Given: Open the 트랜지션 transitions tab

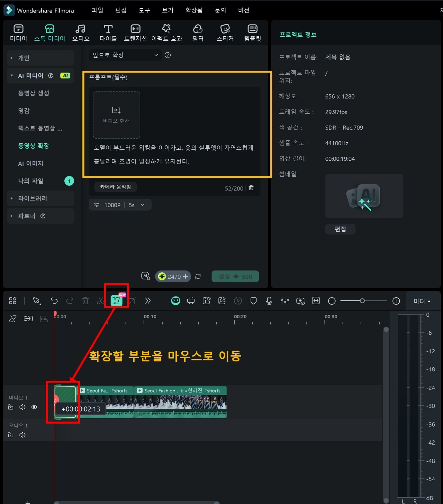Looking at the screenshot, I should coord(135,33).
